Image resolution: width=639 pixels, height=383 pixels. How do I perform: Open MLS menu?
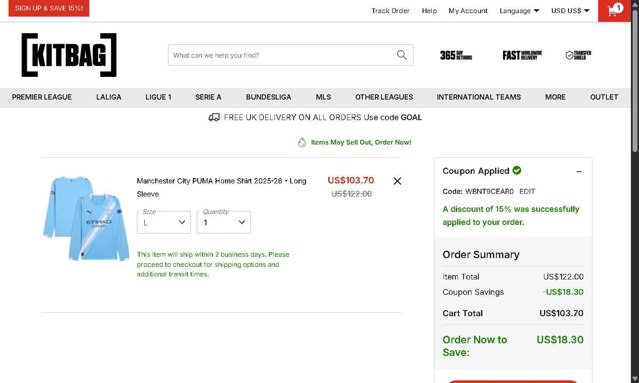[323, 97]
